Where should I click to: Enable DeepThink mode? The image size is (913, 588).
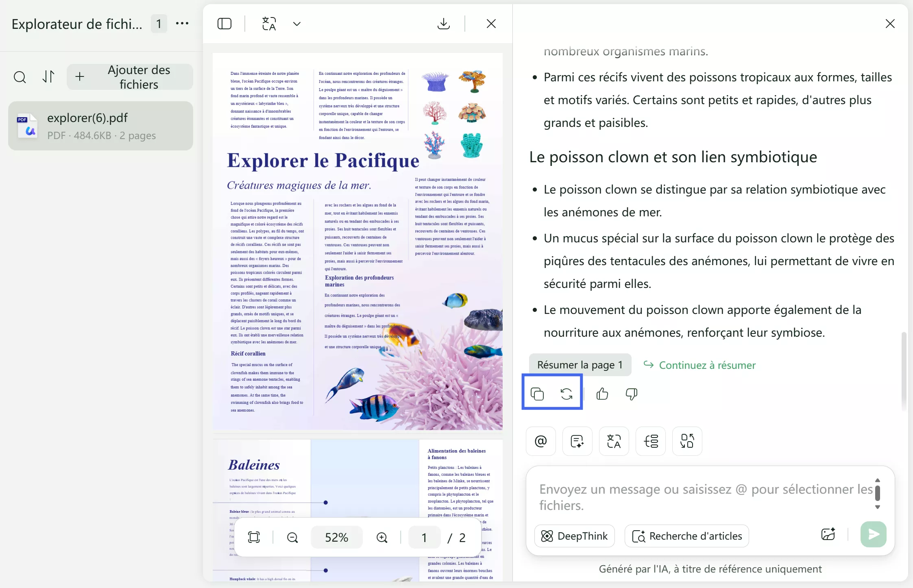pyautogui.click(x=574, y=536)
